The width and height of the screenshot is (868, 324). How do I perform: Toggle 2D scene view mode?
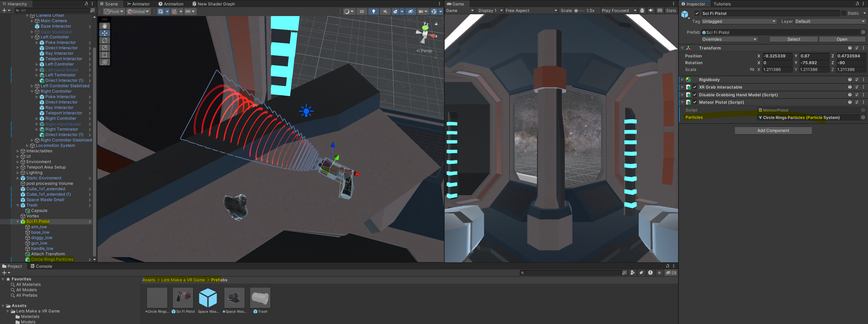[362, 12]
